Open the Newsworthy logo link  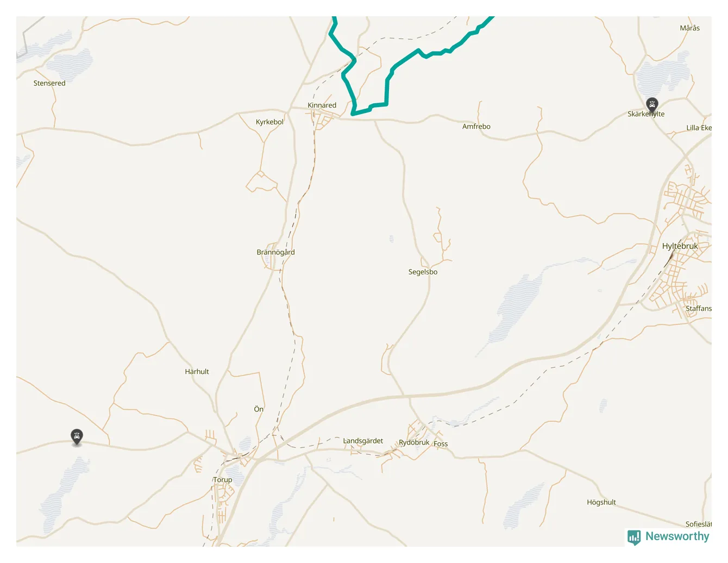click(x=668, y=537)
